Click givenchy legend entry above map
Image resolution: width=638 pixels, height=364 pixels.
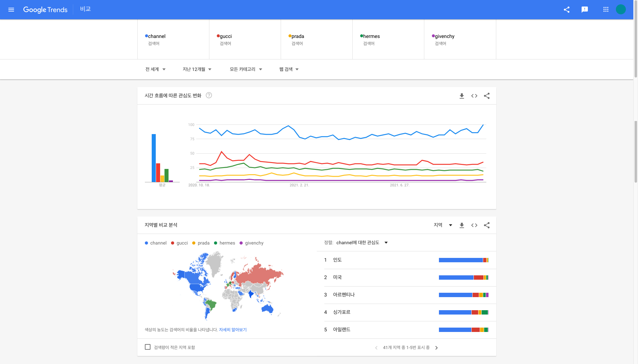pyautogui.click(x=251, y=243)
